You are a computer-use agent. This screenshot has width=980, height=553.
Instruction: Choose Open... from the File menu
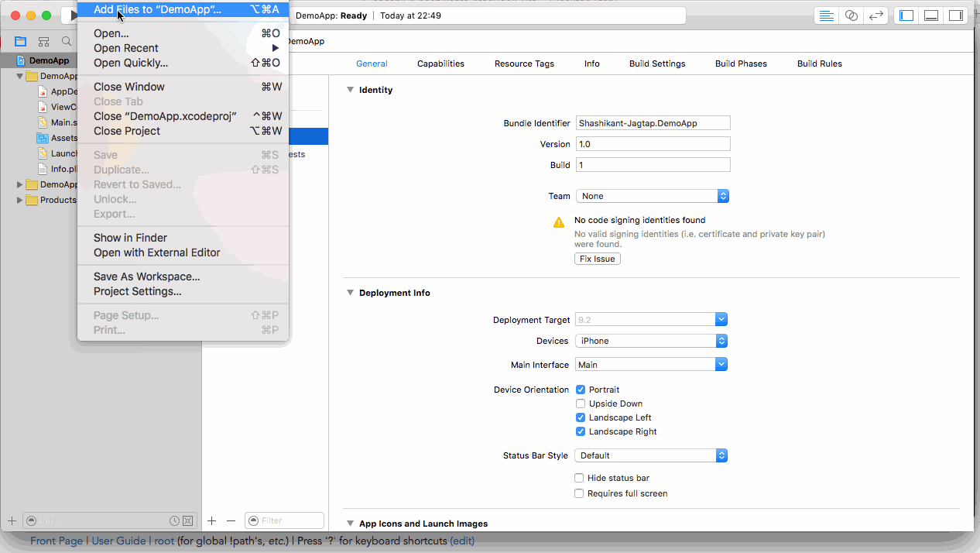point(183,33)
